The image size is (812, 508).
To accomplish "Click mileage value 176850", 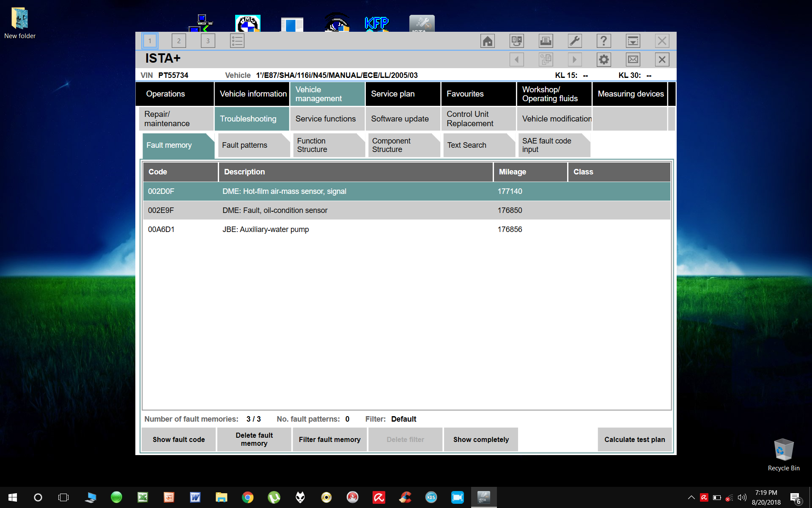I will click(510, 210).
